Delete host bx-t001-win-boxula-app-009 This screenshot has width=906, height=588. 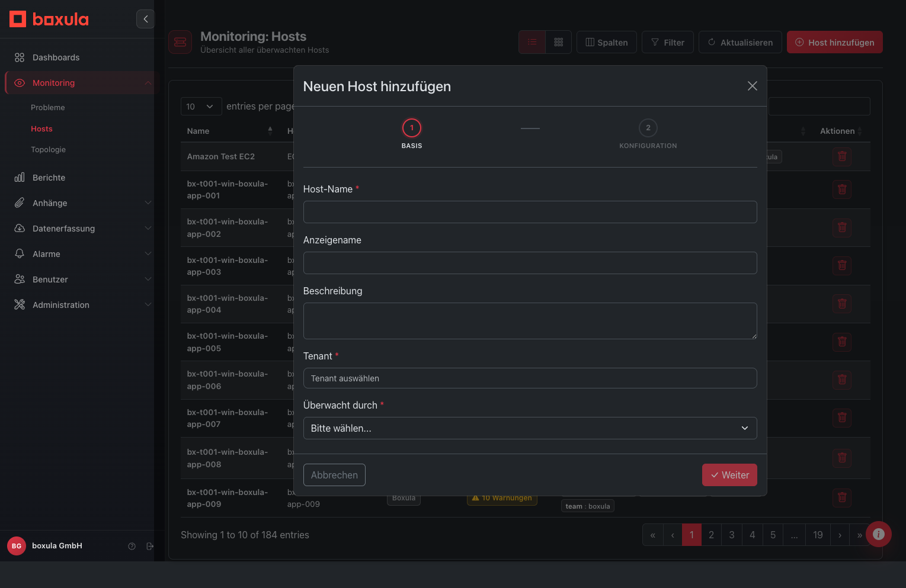point(842,497)
